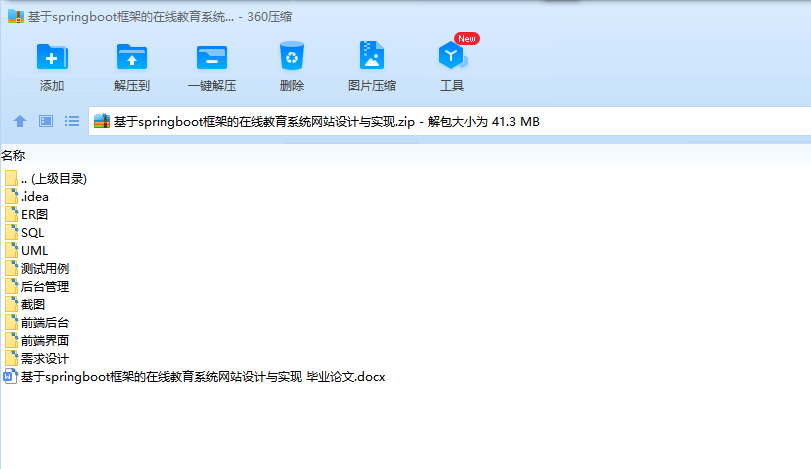Click the window title text 360压缩
The width and height of the screenshot is (811, 469).
pos(269,17)
